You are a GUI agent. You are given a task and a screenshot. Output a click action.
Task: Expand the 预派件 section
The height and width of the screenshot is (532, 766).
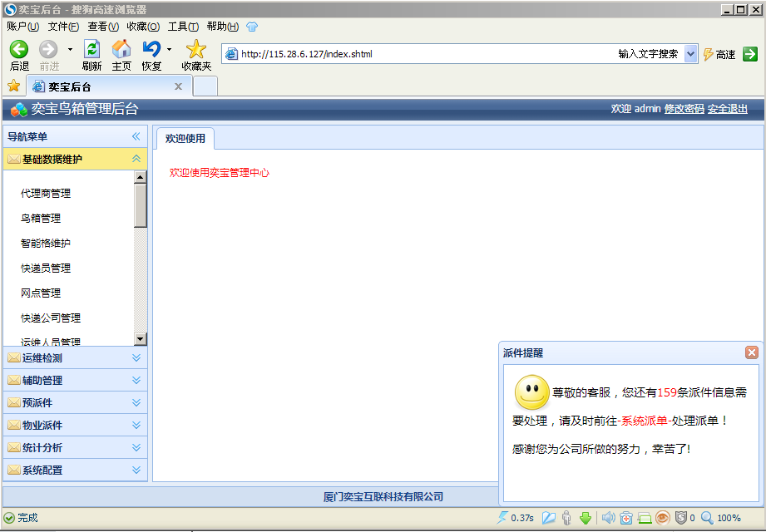[x=136, y=402]
